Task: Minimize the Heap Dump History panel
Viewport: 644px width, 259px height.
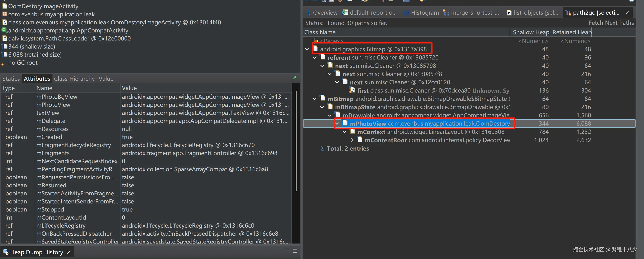Action: click(287, 249)
